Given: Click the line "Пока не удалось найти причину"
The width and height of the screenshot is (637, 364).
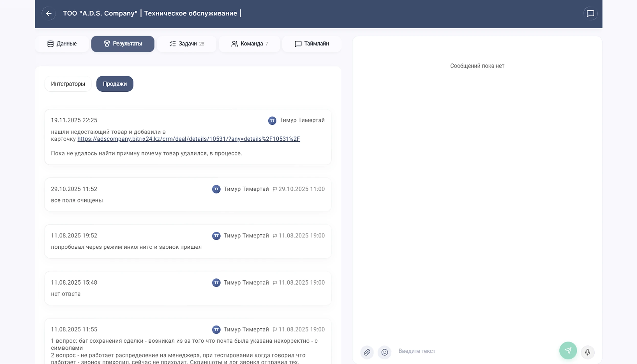Looking at the screenshot, I should coord(146,153).
